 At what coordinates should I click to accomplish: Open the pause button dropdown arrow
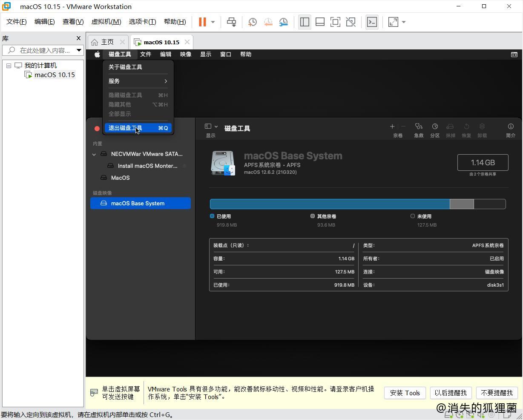pyautogui.click(x=213, y=22)
